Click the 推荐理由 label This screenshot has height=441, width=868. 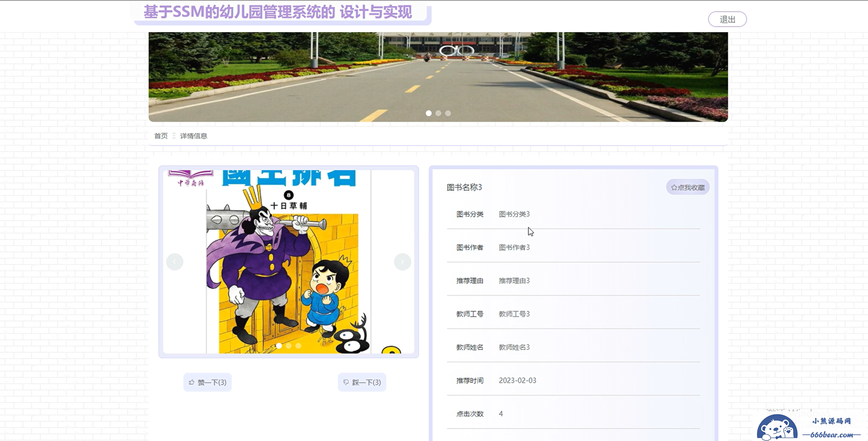[470, 281]
